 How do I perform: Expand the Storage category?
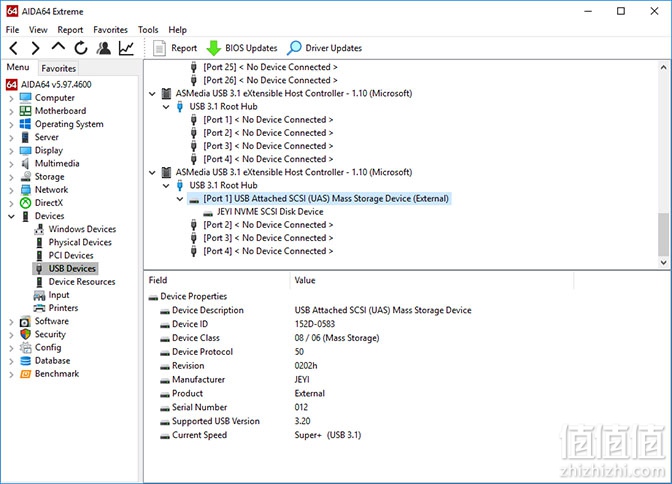[11, 177]
